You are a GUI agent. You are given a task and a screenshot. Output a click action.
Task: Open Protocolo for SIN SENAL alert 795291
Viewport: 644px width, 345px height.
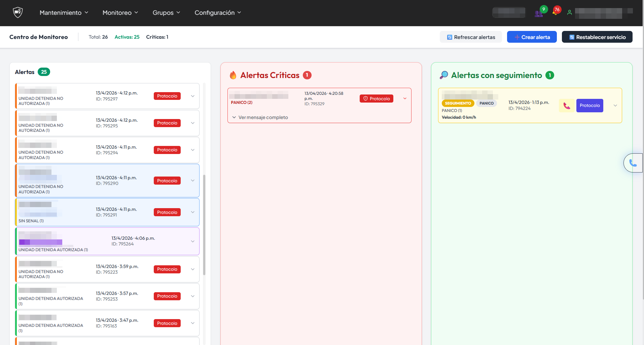(x=167, y=213)
